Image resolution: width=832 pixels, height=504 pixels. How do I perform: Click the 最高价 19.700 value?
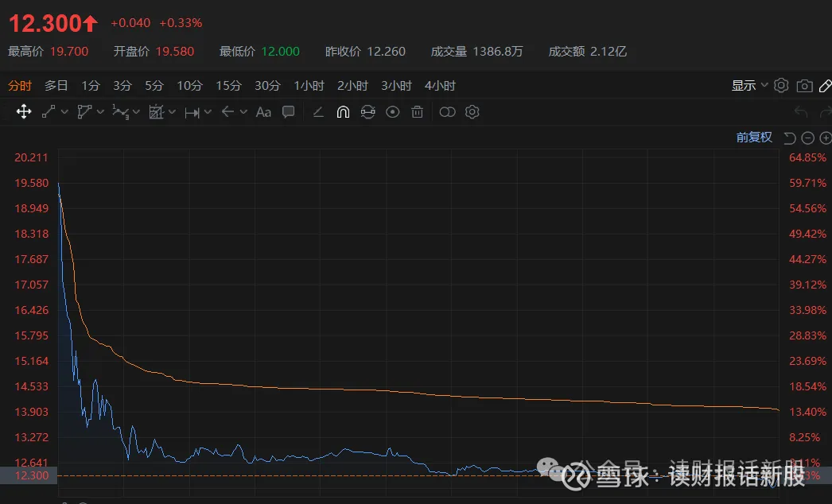click(x=69, y=52)
